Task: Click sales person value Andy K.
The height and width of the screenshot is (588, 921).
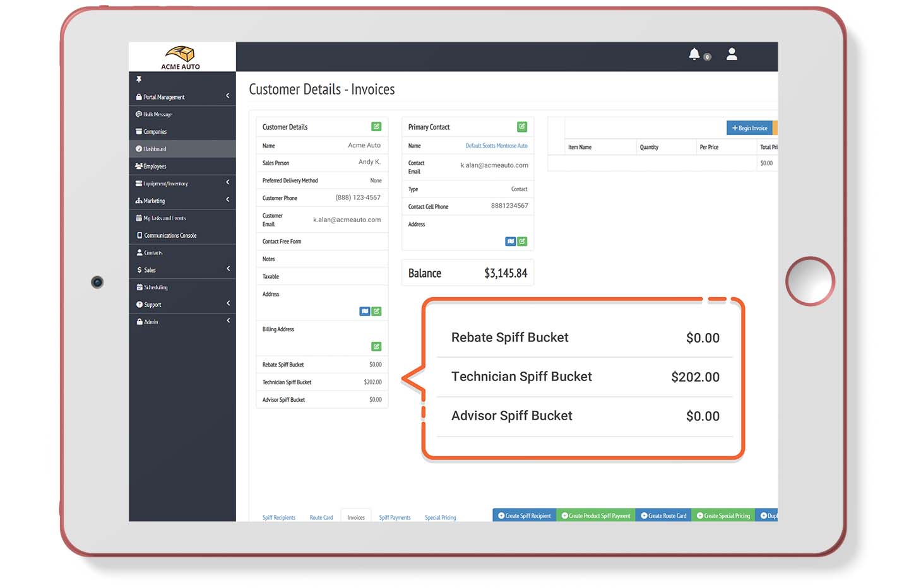Action: click(369, 162)
